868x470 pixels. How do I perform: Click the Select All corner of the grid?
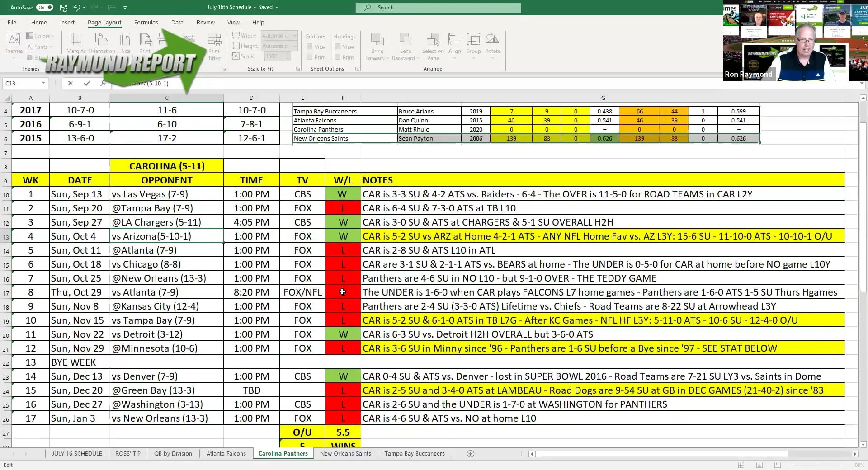click(6, 98)
